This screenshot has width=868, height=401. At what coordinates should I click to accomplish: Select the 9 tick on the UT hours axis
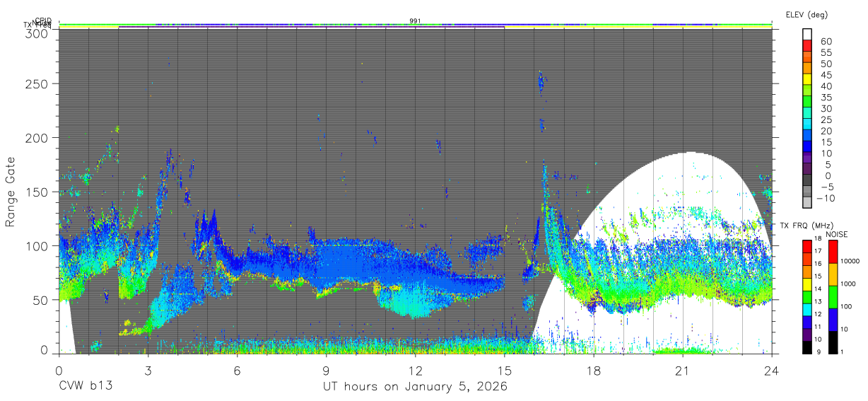326,369
